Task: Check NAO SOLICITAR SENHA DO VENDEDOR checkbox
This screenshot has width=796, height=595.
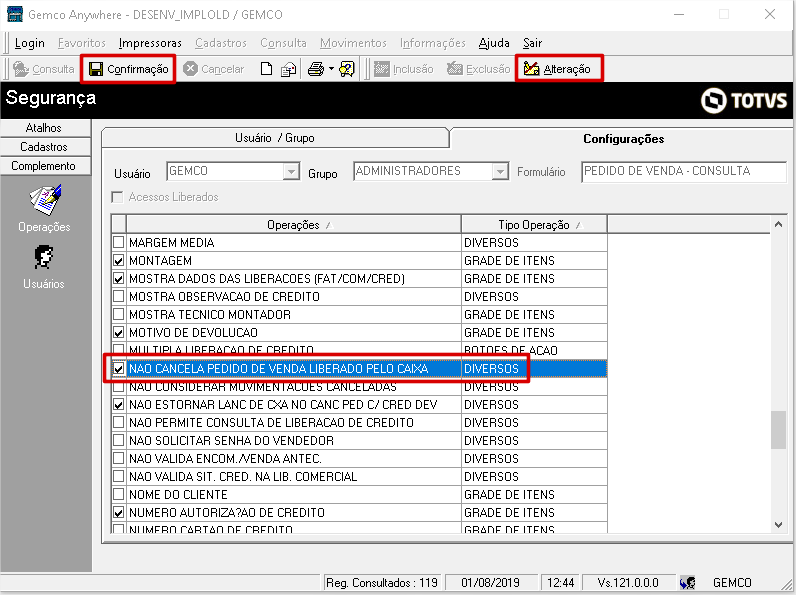Action: tap(118, 440)
